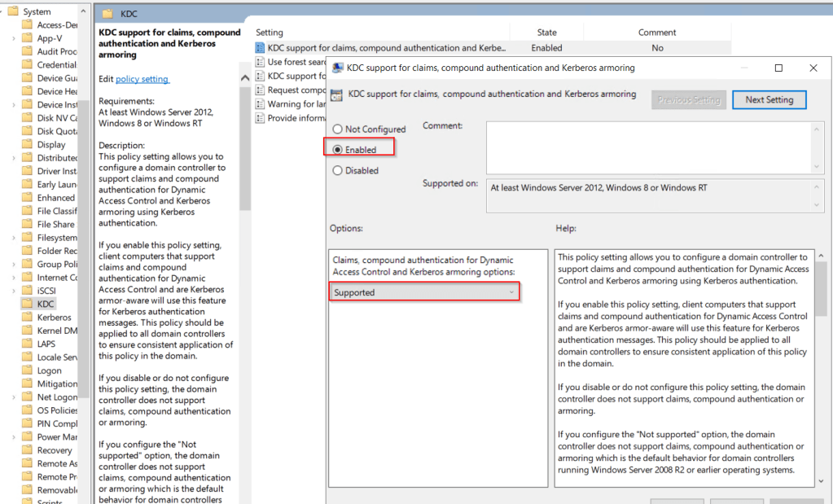Click the icon beside 'Warning for large' setting
Viewport: 833px width, 504px height.
(x=261, y=104)
